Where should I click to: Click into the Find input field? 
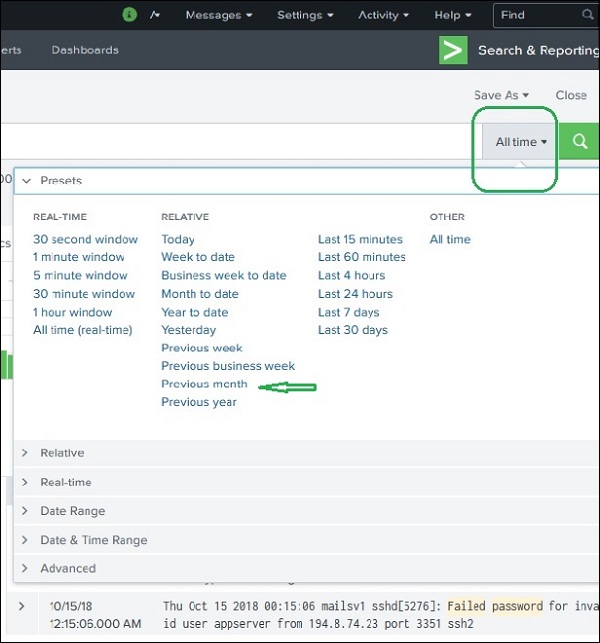[x=535, y=15]
